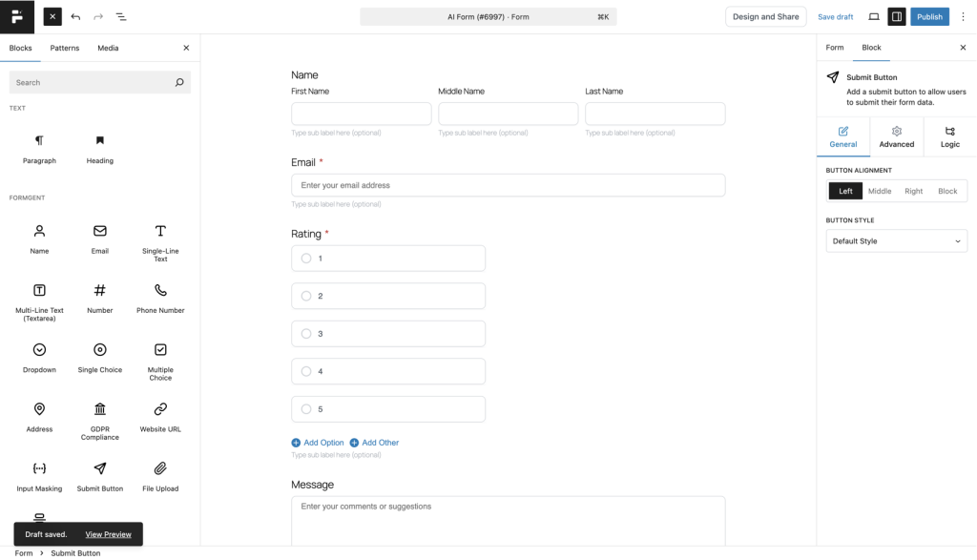Open the three-dot options menu

pos(963,17)
